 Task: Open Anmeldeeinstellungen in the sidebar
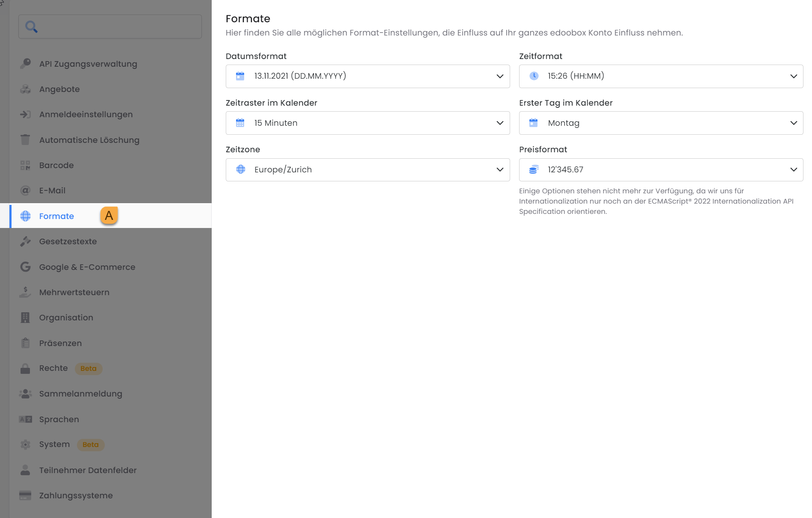(x=86, y=114)
